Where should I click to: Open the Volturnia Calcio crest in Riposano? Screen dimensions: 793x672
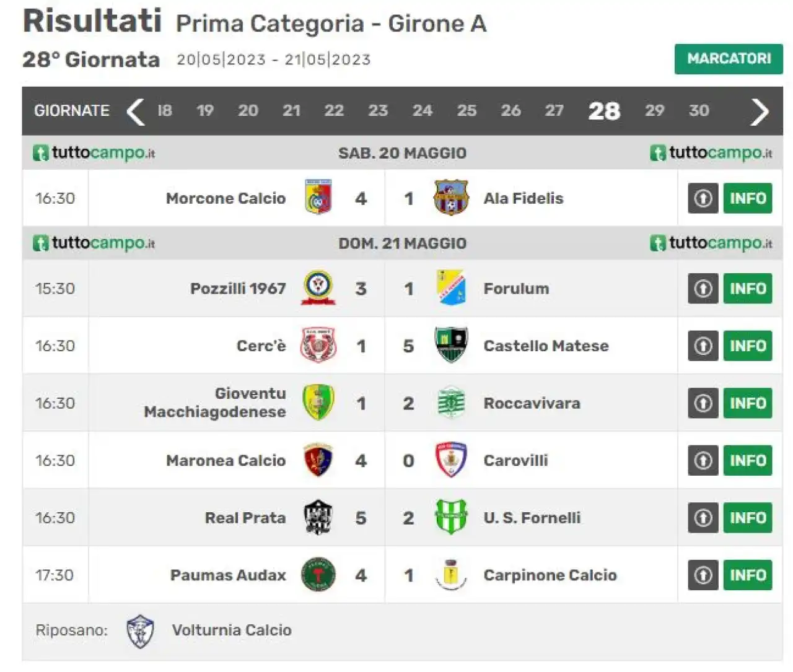point(140,631)
